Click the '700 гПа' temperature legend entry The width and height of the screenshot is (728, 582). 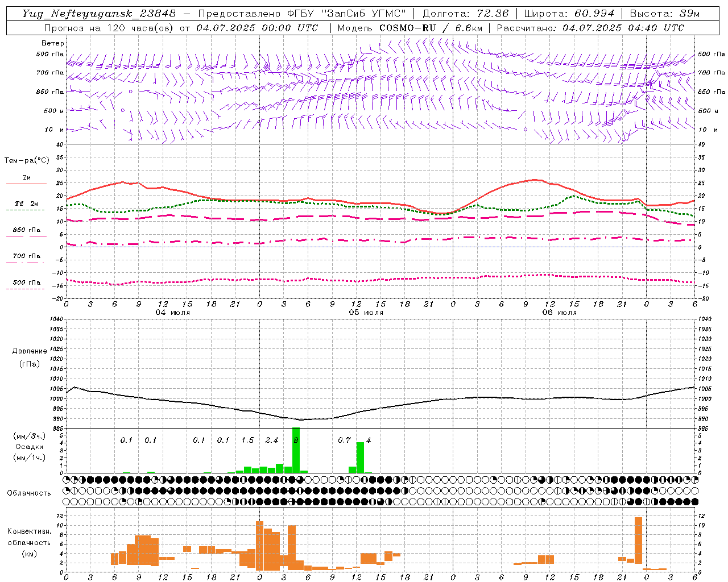click(x=27, y=256)
